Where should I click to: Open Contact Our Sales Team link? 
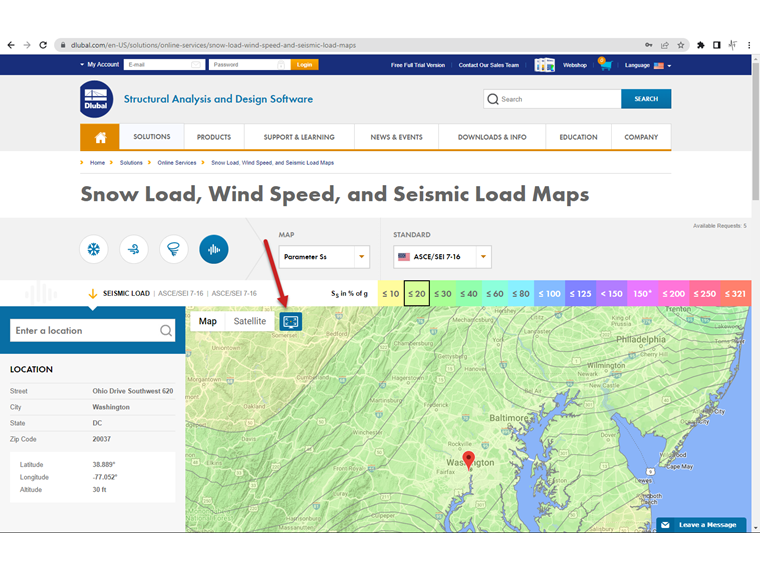489,65
